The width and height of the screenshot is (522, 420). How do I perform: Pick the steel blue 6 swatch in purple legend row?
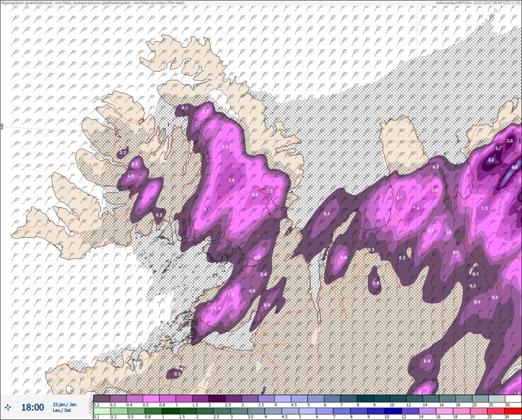tap(332, 398)
